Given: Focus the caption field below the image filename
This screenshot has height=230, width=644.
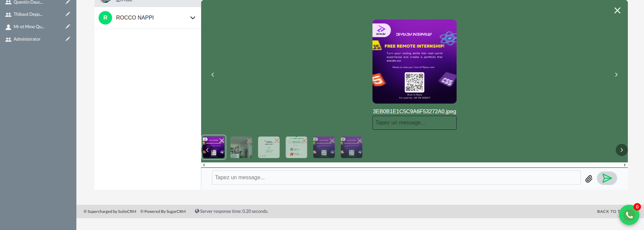Looking at the screenshot, I should click(415, 123).
